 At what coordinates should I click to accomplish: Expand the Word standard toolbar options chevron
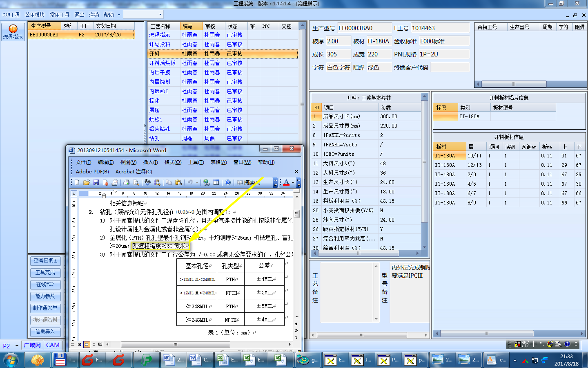click(275, 182)
